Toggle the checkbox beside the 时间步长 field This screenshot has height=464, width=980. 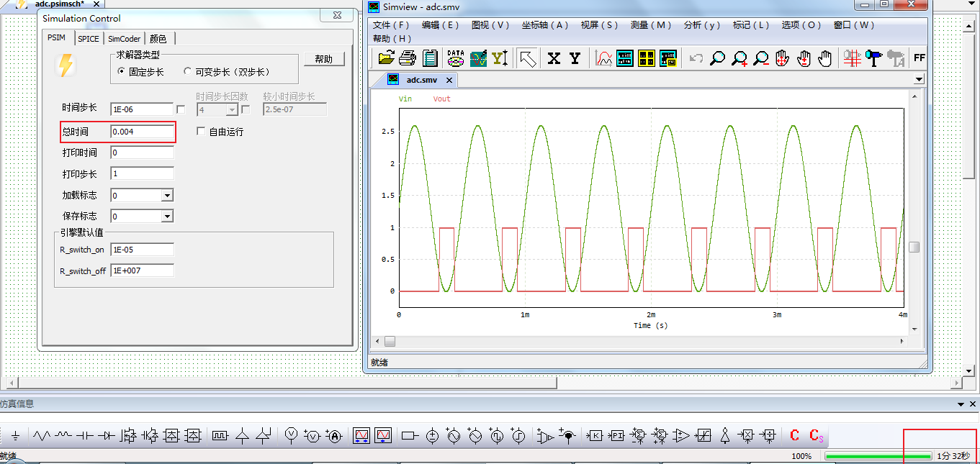pos(181,109)
